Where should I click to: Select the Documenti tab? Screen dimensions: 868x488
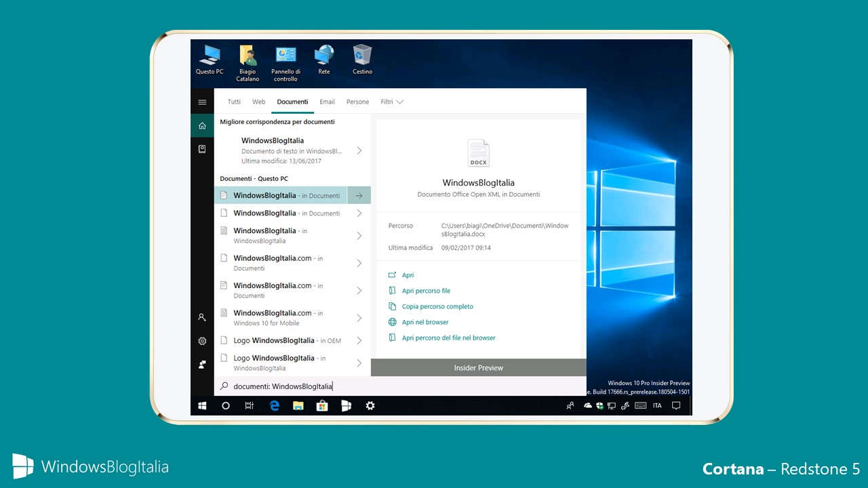(292, 102)
